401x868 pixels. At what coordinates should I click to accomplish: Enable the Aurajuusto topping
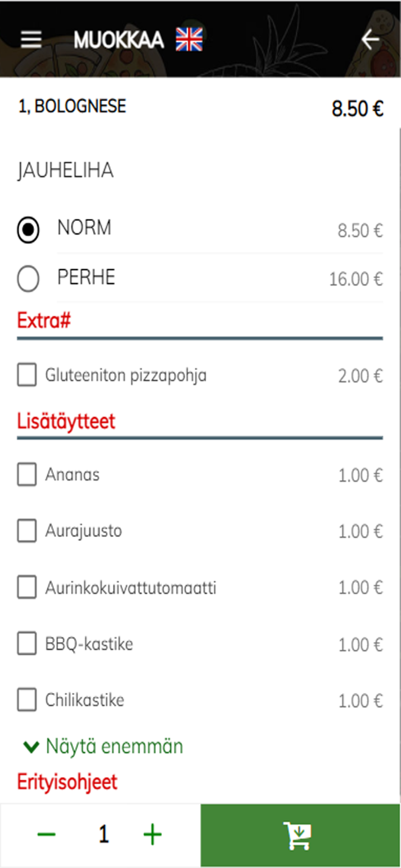point(27,531)
